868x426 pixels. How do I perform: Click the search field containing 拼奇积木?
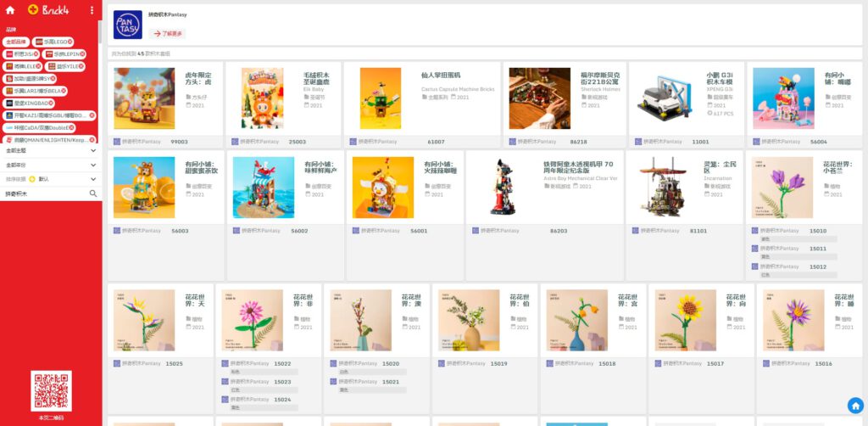[x=44, y=193]
